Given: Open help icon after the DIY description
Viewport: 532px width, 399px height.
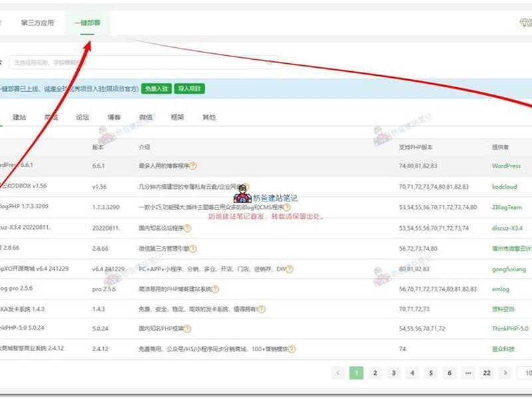Looking at the screenshot, I should point(289,269).
